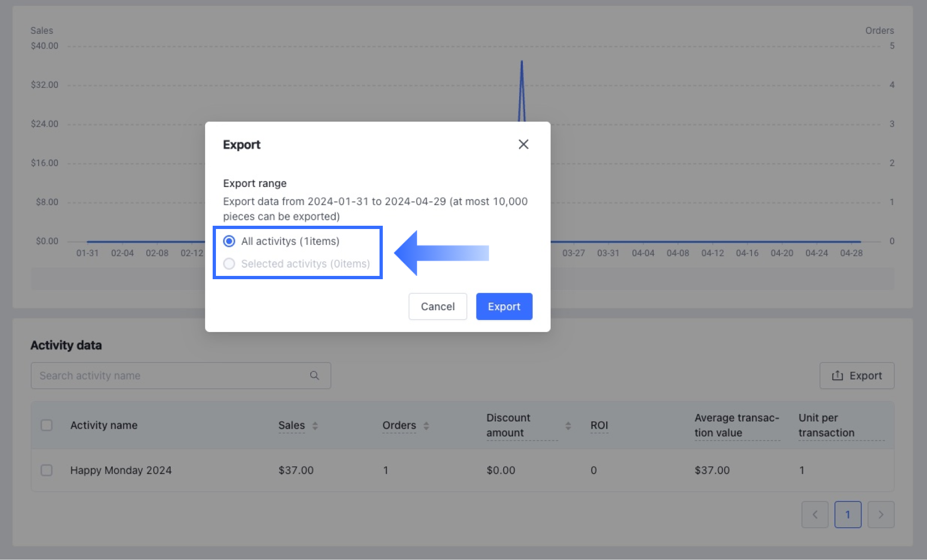This screenshot has height=560, width=927.
Task: Sort the table by Orders
Action: (426, 426)
